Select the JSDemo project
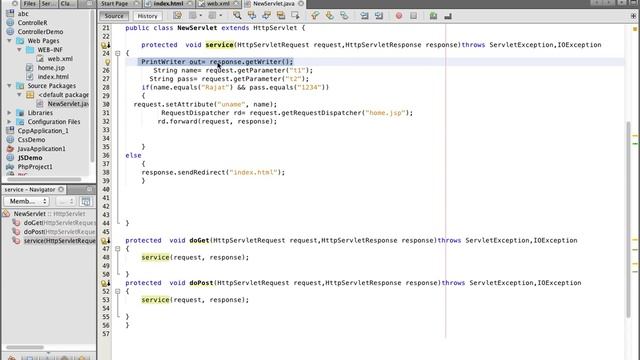The width and height of the screenshot is (640, 360). pyautogui.click(x=30, y=158)
